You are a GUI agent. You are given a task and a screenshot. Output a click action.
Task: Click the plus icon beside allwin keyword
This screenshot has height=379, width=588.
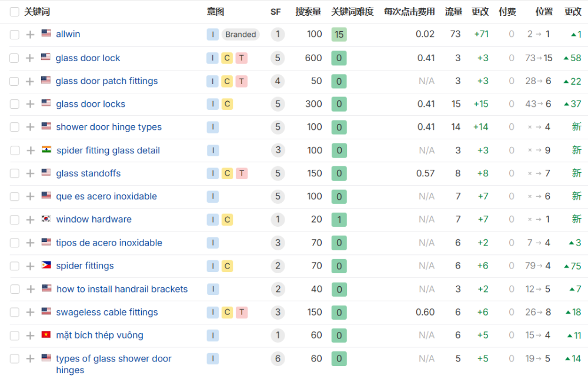click(31, 35)
